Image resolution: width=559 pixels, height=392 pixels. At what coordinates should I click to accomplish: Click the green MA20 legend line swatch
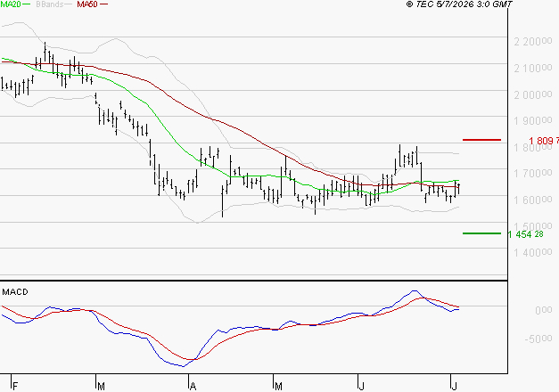pyautogui.click(x=27, y=4)
